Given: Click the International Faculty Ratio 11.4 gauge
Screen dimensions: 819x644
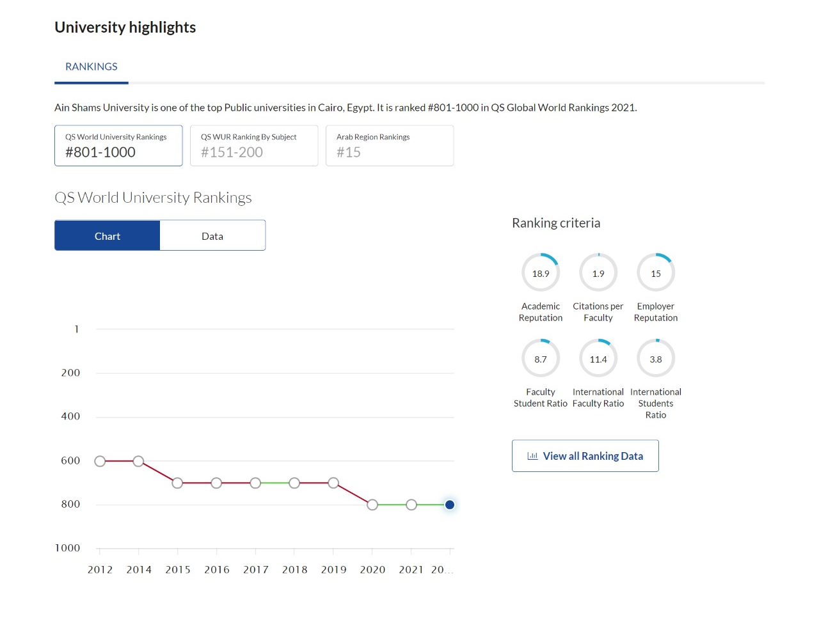Looking at the screenshot, I should pyautogui.click(x=598, y=359).
